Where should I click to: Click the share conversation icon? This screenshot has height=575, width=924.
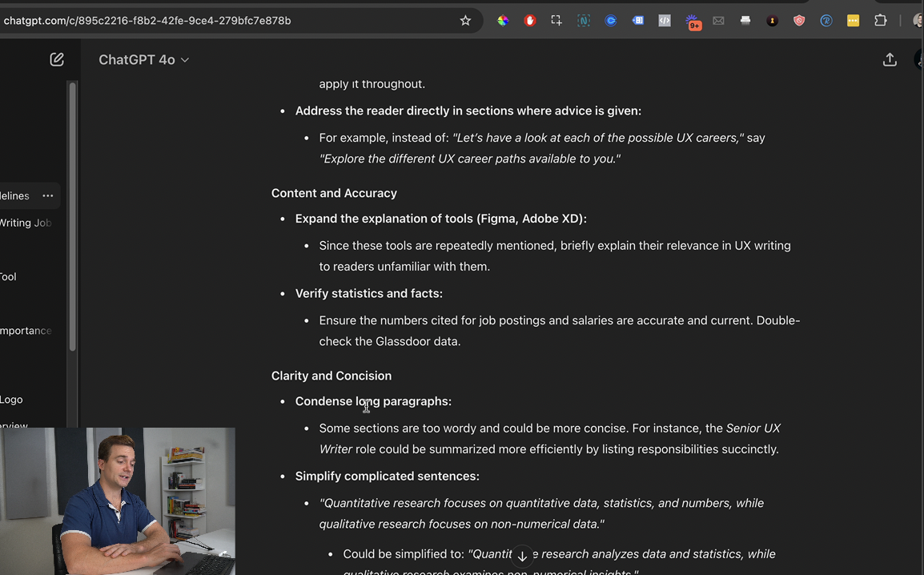pos(890,60)
